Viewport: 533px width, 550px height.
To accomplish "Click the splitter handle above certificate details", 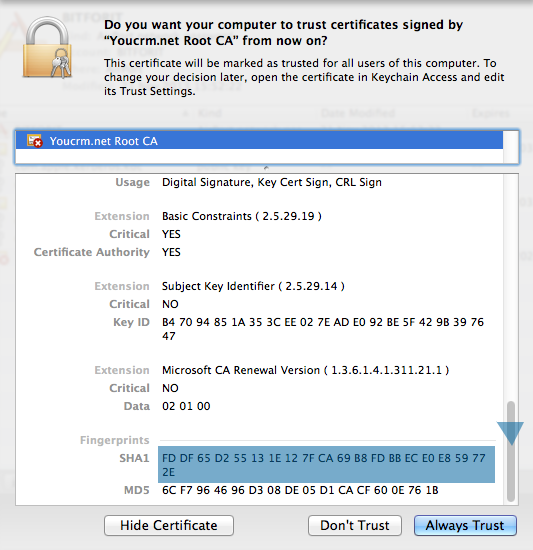I will (266, 168).
